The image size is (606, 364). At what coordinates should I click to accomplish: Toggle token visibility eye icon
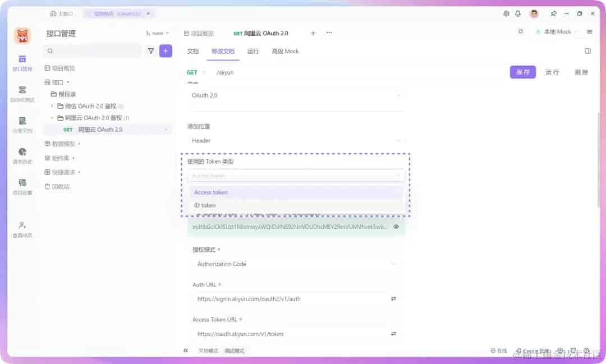(396, 227)
